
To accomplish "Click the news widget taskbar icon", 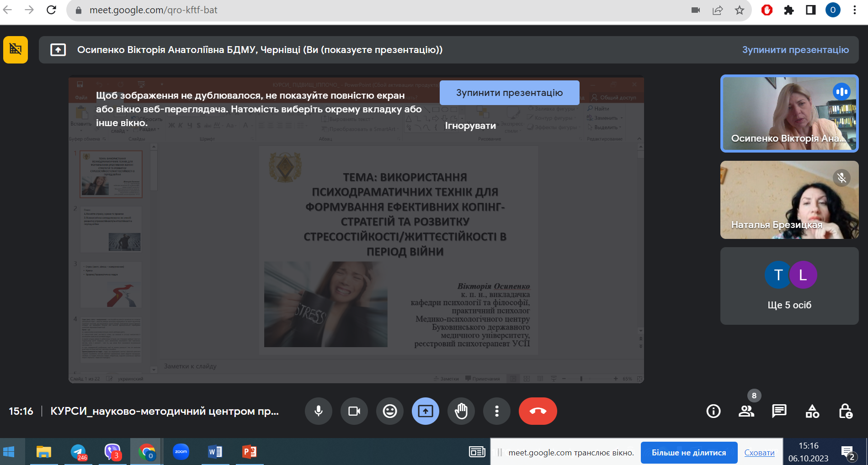I will (477, 452).
